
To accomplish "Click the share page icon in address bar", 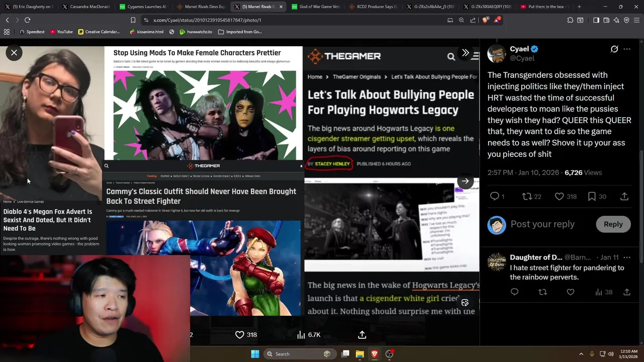I will tap(473, 20).
